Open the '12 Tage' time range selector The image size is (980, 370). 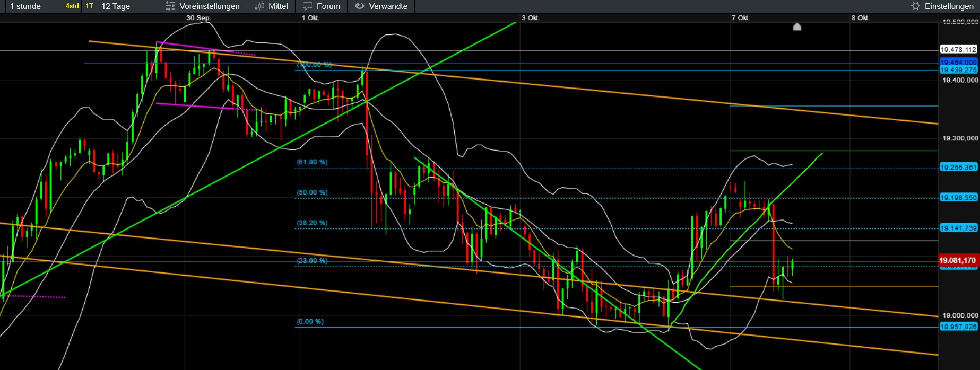pyautogui.click(x=116, y=6)
